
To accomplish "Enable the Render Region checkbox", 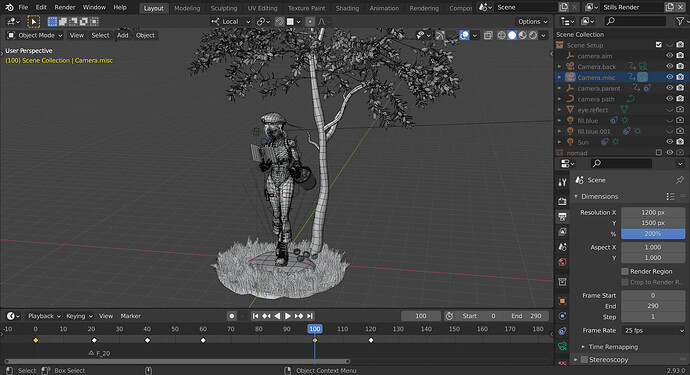I will point(625,271).
